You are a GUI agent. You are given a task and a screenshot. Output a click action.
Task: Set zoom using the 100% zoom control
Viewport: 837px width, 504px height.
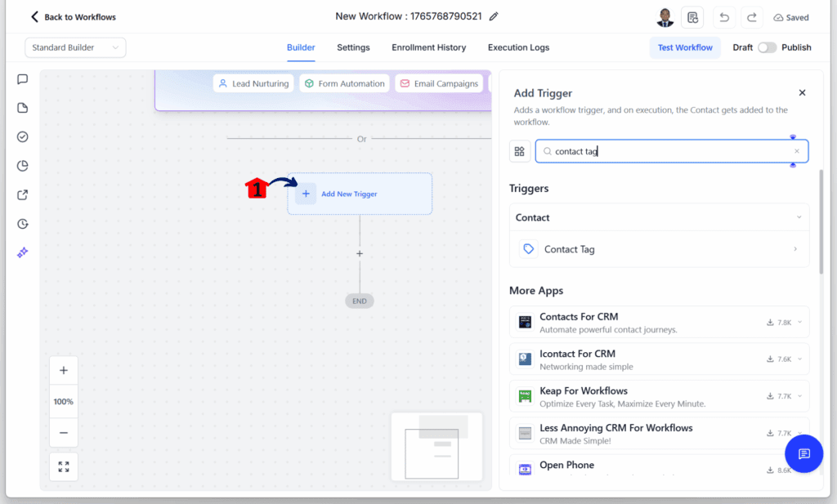63,401
